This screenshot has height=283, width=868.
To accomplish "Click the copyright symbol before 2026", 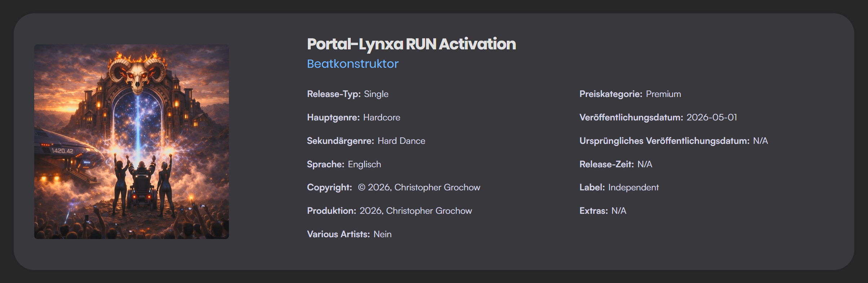I will [362, 187].
